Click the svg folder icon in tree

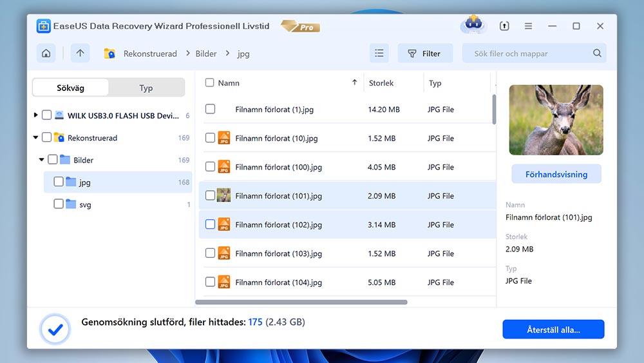tap(71, 204)
